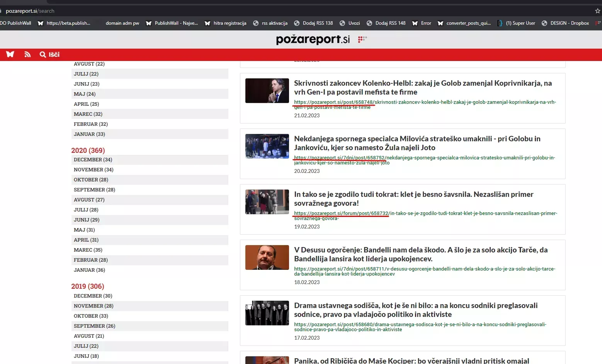Open the Dodaj RSS 138 bookmark
The image size is (602, 364).
313,23
